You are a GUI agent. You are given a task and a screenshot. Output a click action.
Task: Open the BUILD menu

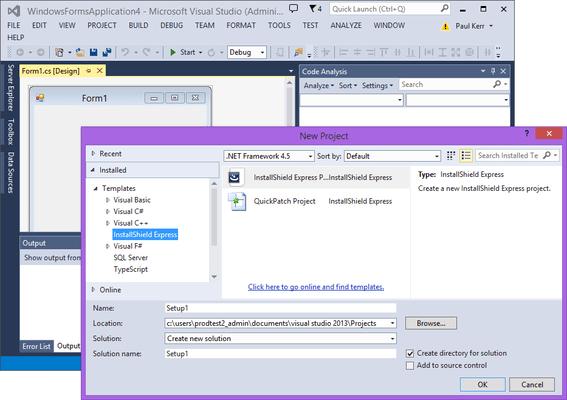click(138, 26)
